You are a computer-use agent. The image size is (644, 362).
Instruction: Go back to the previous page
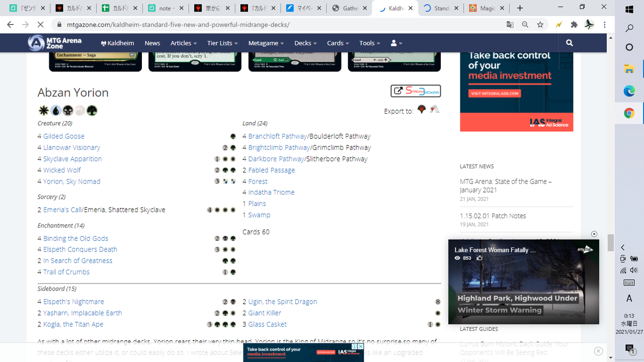(11, 25)
